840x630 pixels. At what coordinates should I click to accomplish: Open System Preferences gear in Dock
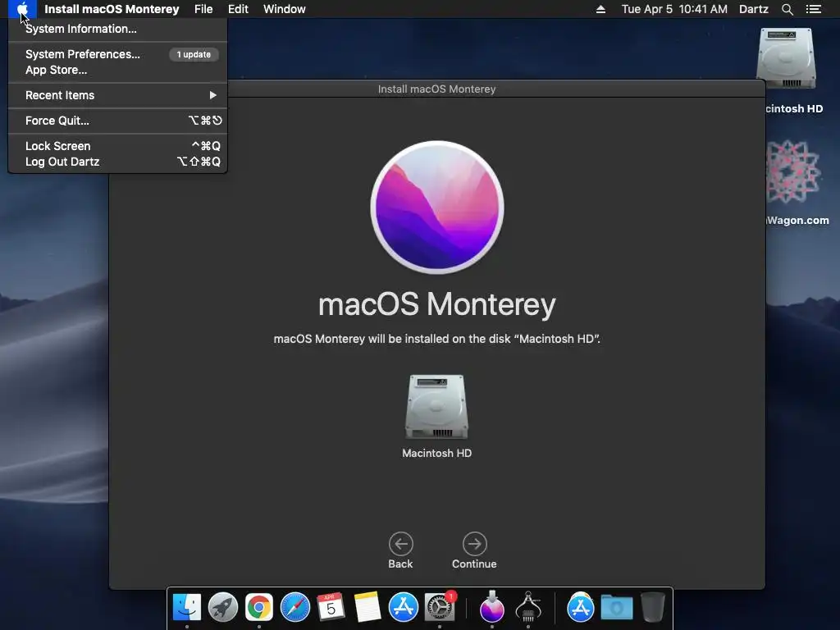coord(440,608)
